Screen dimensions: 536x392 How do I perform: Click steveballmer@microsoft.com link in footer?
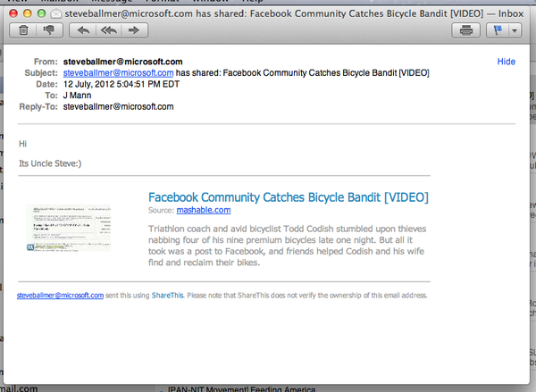pyautogui.click(x=60, y=296)
